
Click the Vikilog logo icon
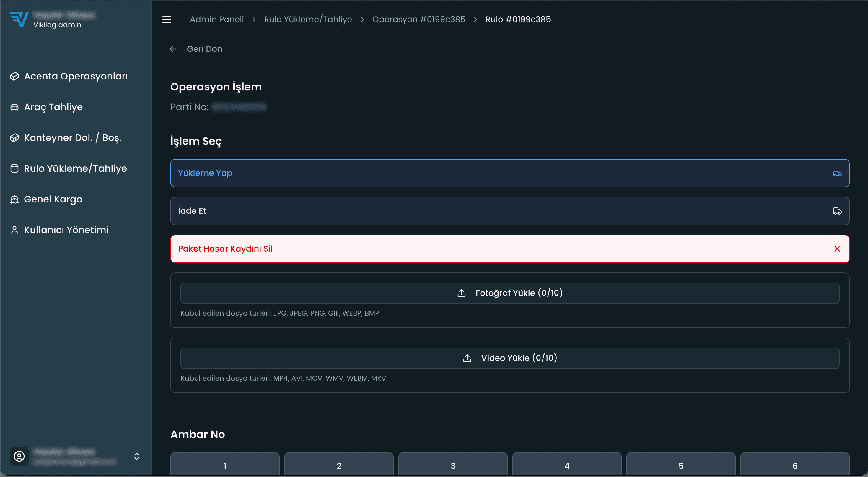(x=19, y=19)
